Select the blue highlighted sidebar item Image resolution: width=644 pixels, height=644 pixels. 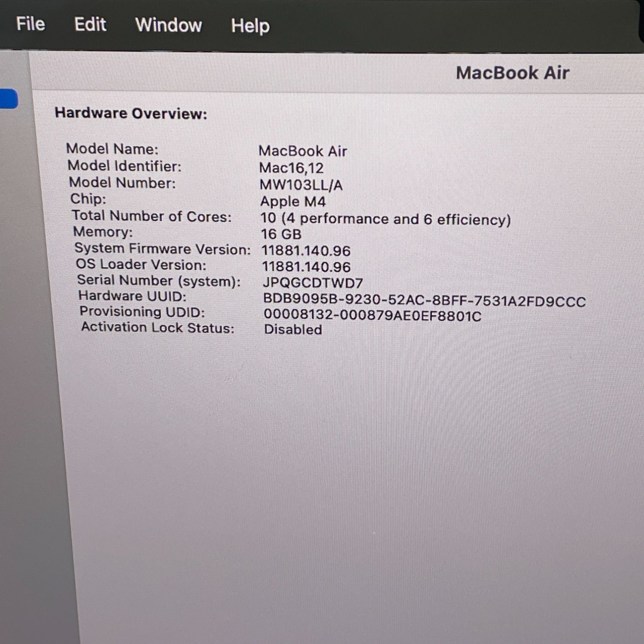(x=9, y=99)
